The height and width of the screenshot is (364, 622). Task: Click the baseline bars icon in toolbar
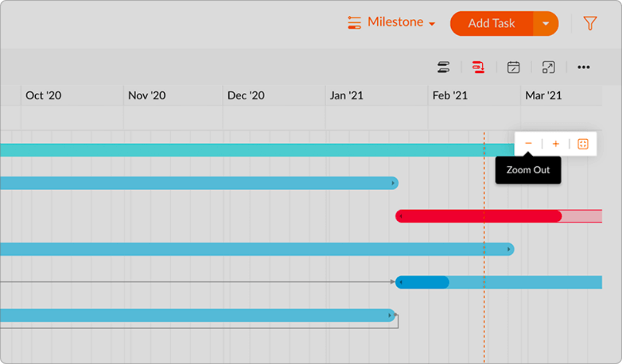[444, 67]
